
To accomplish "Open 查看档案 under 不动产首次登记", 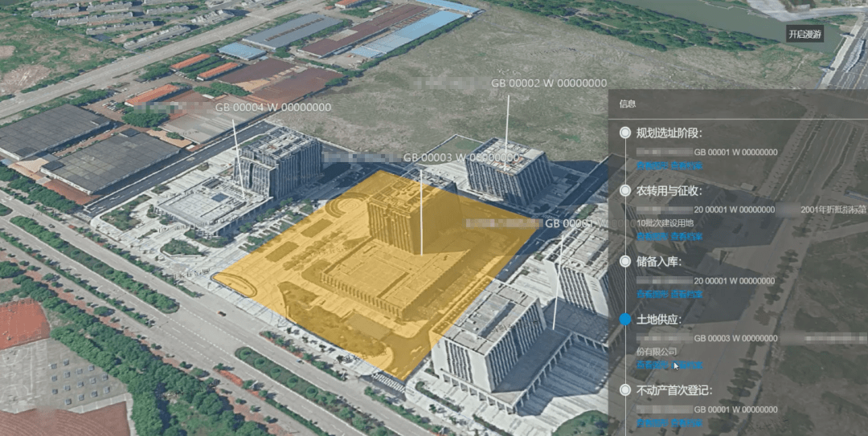I will (686, 422).
